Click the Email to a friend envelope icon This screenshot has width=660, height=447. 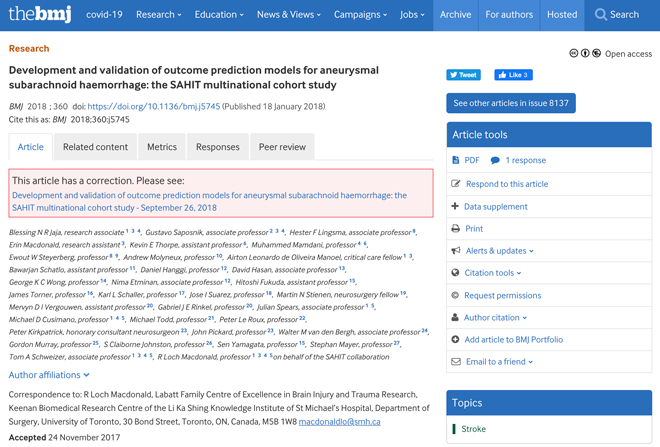click(456, 362)
